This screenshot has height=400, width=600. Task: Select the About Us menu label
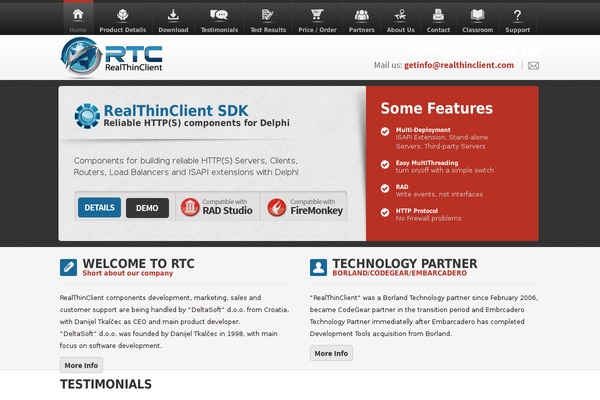(x=401, y=30)
